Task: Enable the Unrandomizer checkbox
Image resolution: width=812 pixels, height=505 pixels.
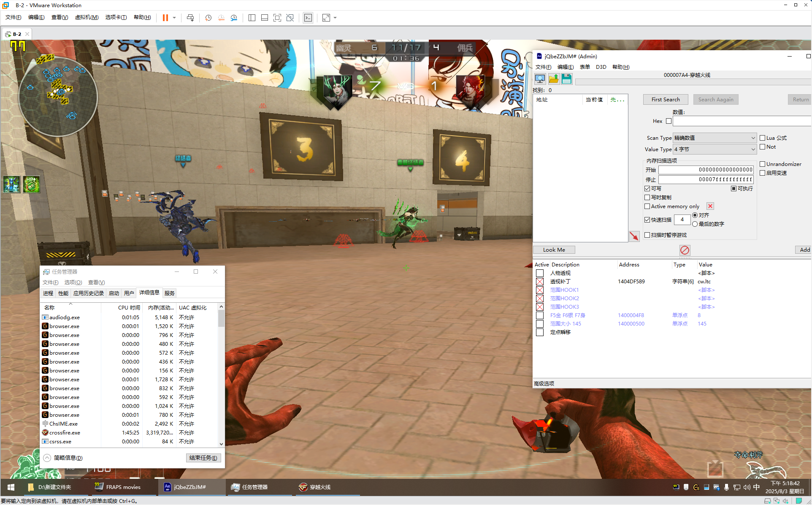Action: [763, 164]
